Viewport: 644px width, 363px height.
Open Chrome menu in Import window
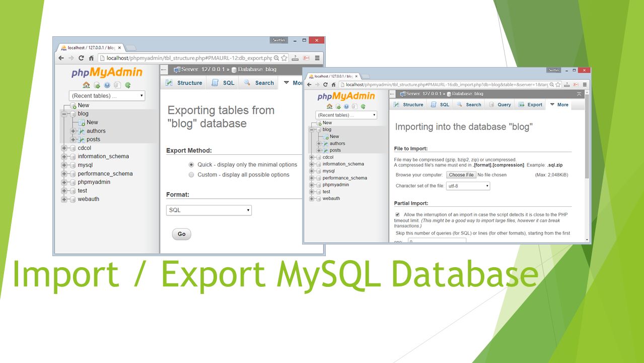tap(585, 85)
